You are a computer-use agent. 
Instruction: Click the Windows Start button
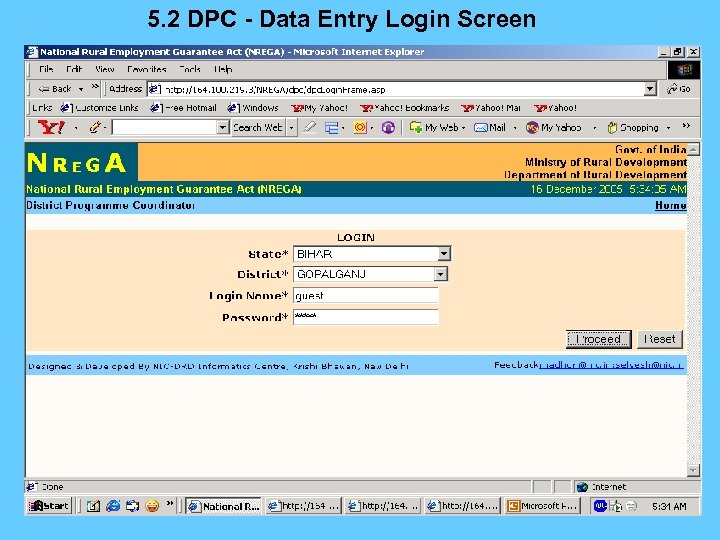pos(49,506)
